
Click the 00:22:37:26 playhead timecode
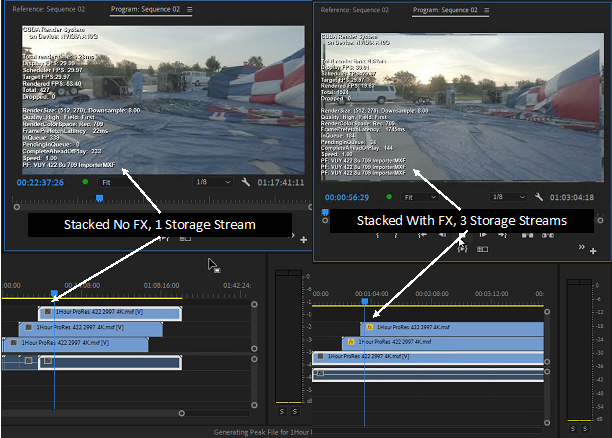point(40,182)
